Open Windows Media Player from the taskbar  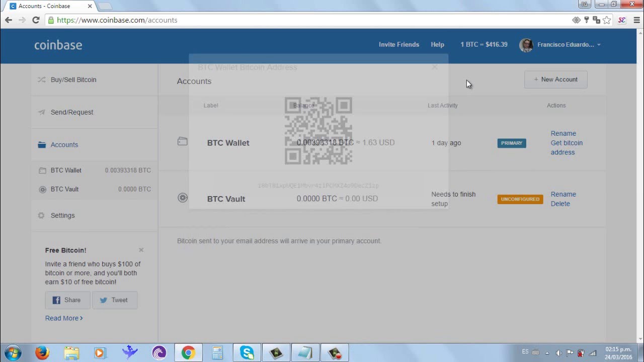point(100,353)
